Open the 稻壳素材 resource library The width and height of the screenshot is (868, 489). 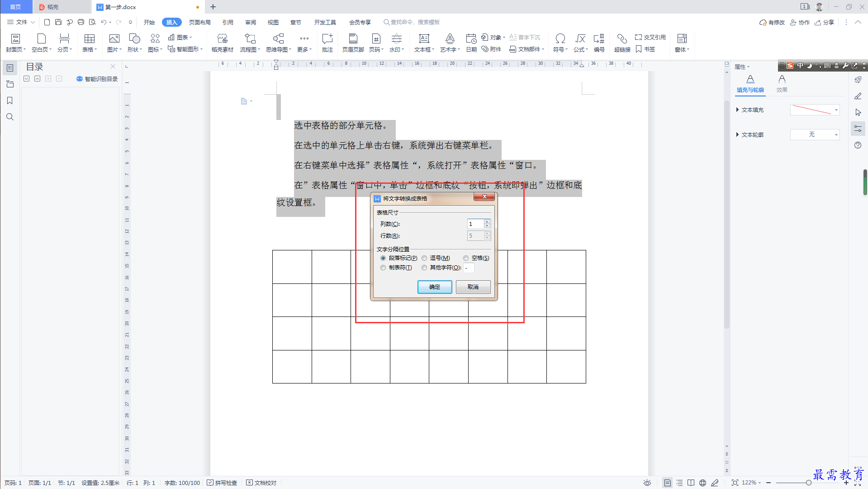click(x=222, y=43)
